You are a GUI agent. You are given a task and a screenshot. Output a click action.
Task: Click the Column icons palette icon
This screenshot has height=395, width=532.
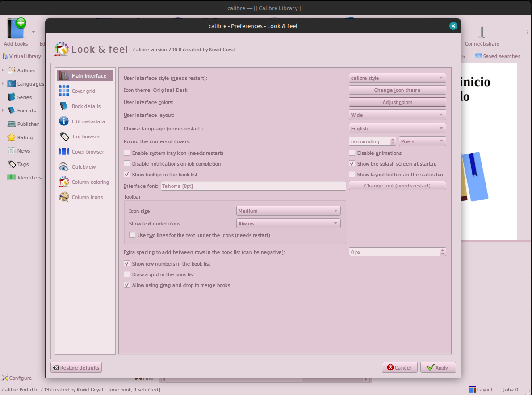[64, 197]
